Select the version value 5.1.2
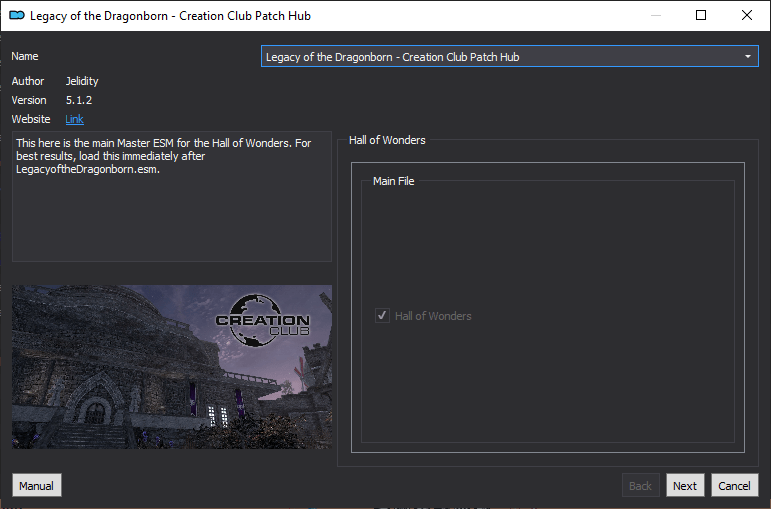The image size is (771, 509). click(79, 100)
